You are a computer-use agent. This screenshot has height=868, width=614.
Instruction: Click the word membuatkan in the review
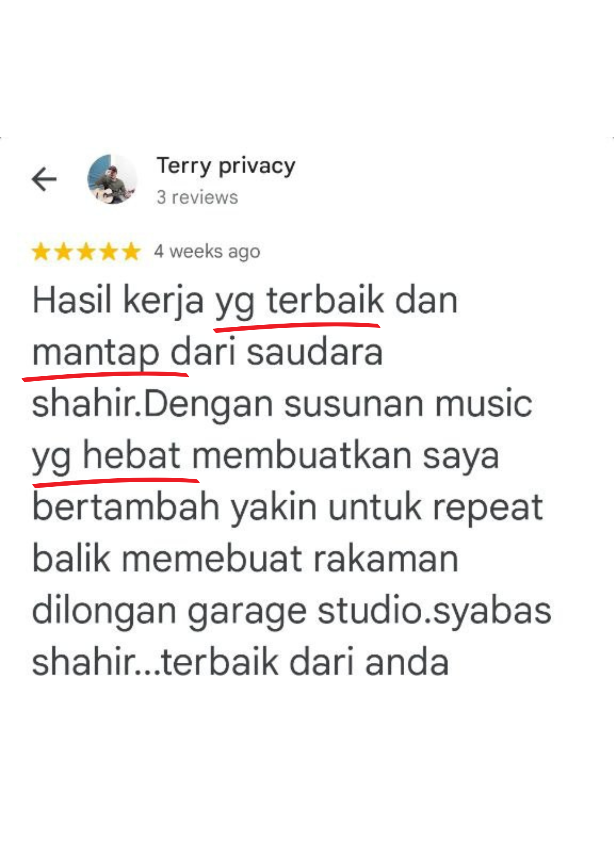302,456
